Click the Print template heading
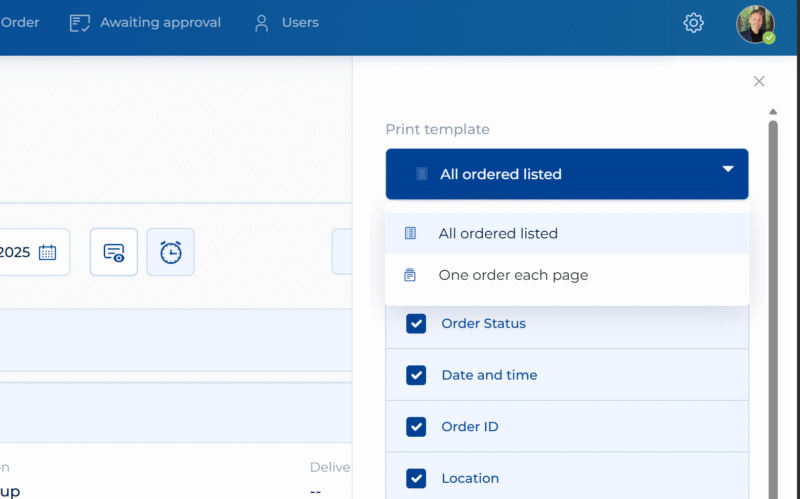The height and width of the screenshot is (499, 800). coord(437,129)
